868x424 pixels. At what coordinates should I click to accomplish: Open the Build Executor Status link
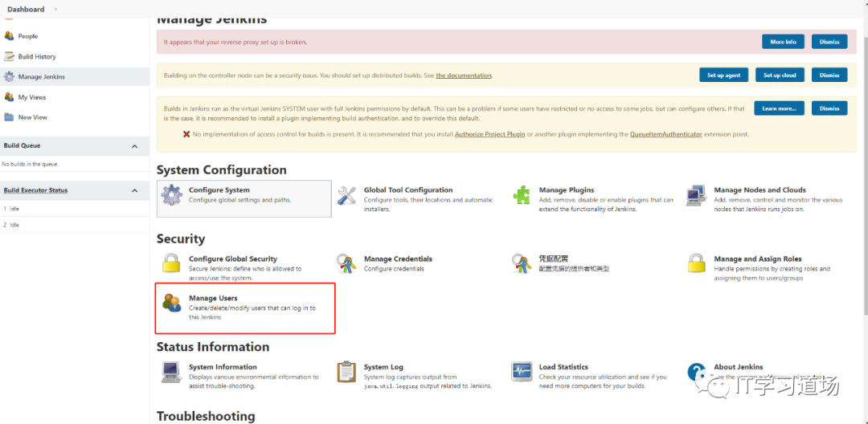click(x=35, y=190)
